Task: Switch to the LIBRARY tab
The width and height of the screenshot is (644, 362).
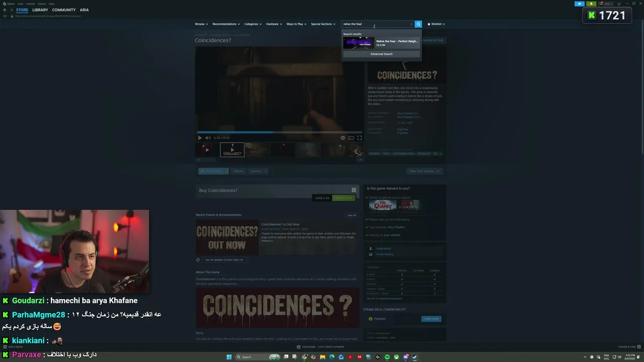Action: coord(40,10)
